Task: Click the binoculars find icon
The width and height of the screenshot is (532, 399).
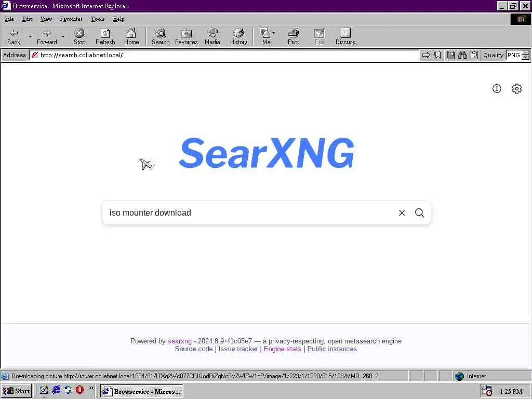Action: tap(462, 55)
